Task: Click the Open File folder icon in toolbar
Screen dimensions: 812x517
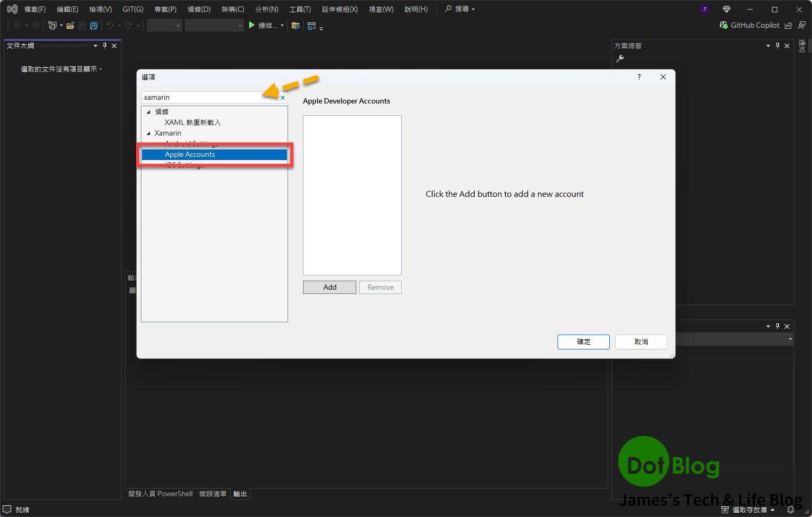Action: coord(70,26)
